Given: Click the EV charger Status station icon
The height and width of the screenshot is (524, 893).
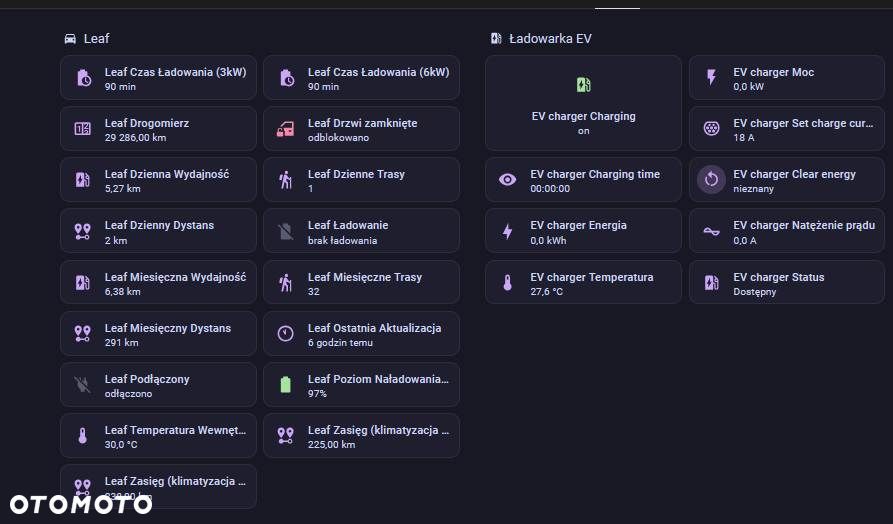Looking at the screenshot, I should coord(711,283).
